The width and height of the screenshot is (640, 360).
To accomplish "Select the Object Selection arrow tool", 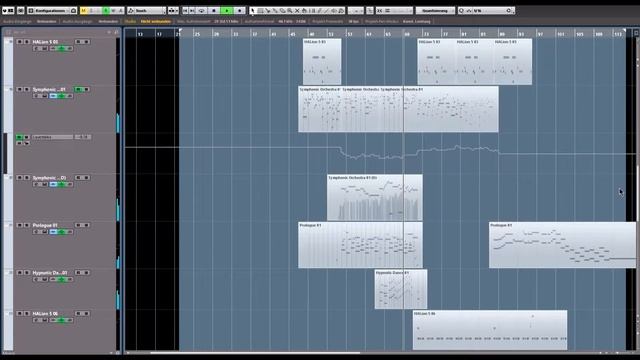I will point(253,11).
